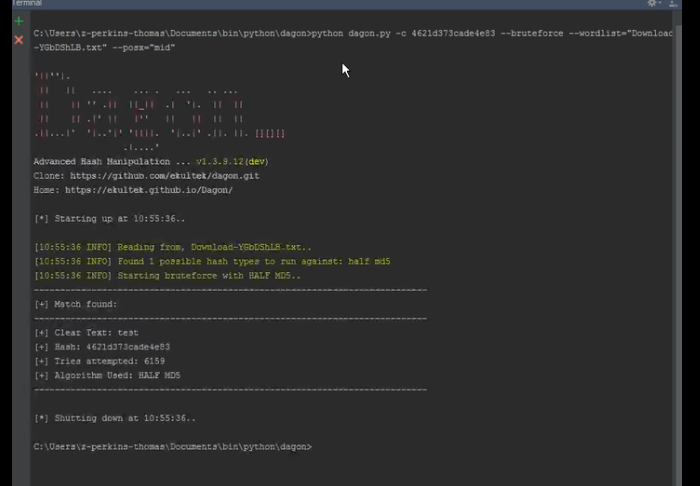Click the 'Starting bruteforce with HALF MD5' line
This screenshot has height=486, width=700.
click(167, 276)
